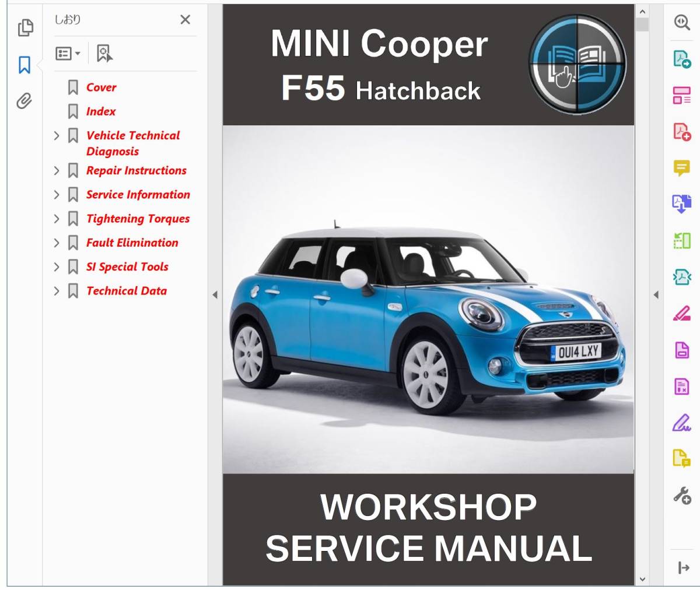The image size is (700, 590).
Task: Click the blue MINI car image
Action: (x=428, y=319)
